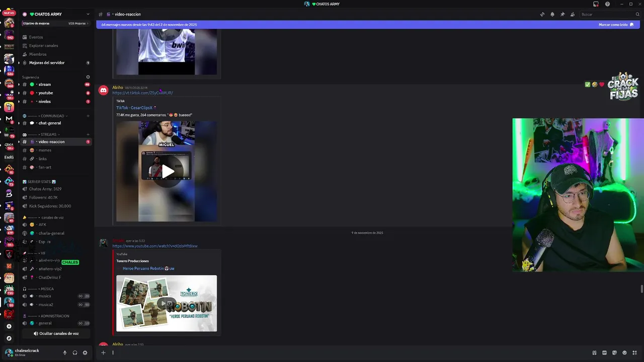Screen dimensions: 644x362
Task: Click the attach file plus button
Action: coord(103,352)
